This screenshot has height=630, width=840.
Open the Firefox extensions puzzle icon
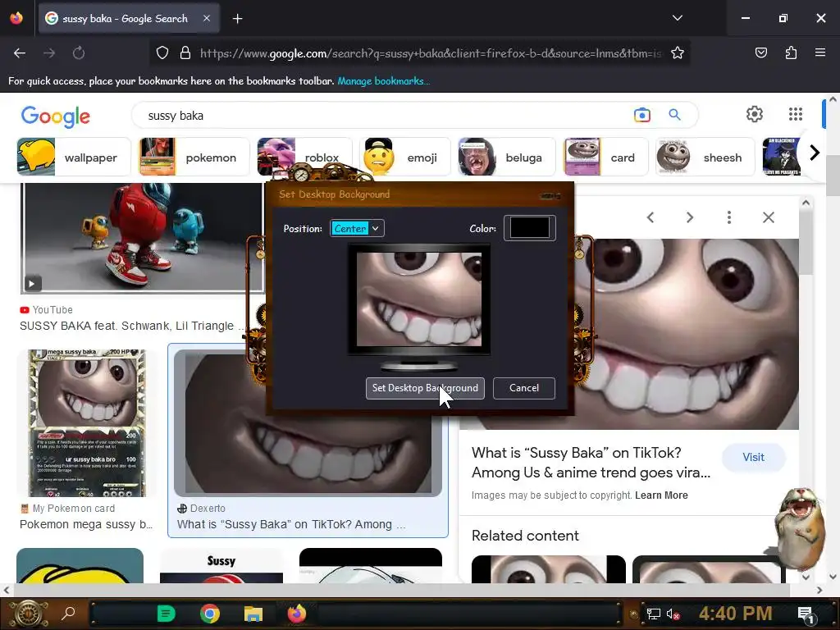coord(791,52)
